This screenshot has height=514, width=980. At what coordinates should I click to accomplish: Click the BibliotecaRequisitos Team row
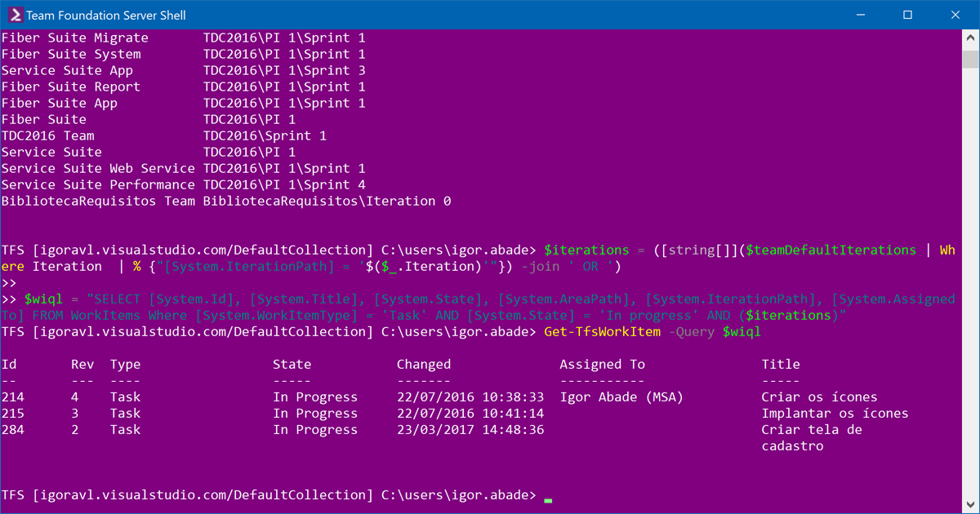[226, 201]
